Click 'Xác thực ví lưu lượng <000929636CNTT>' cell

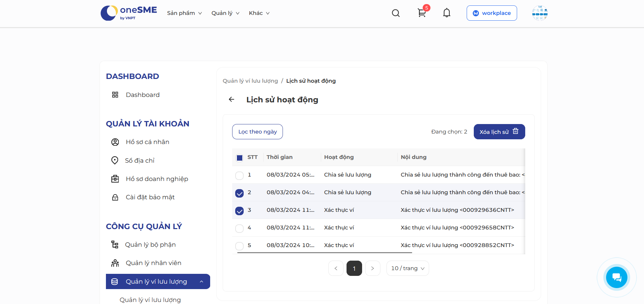[x=457, y=210]
